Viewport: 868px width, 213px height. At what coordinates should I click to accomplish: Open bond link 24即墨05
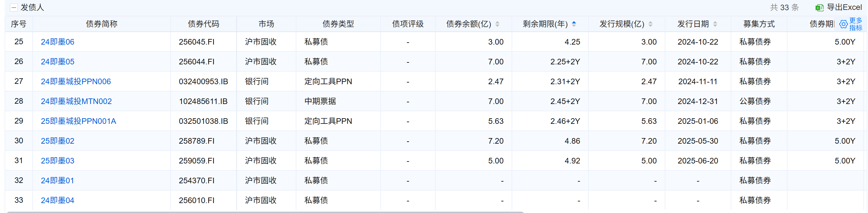tap(58, 62)
